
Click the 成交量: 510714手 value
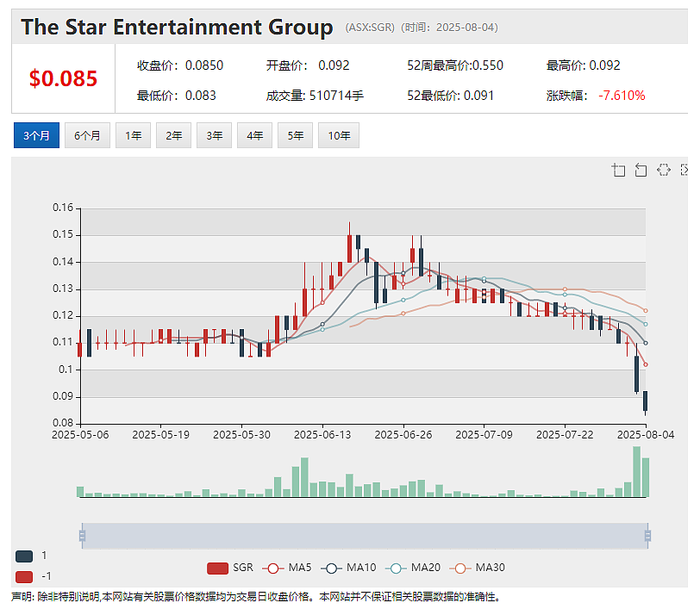315,96
